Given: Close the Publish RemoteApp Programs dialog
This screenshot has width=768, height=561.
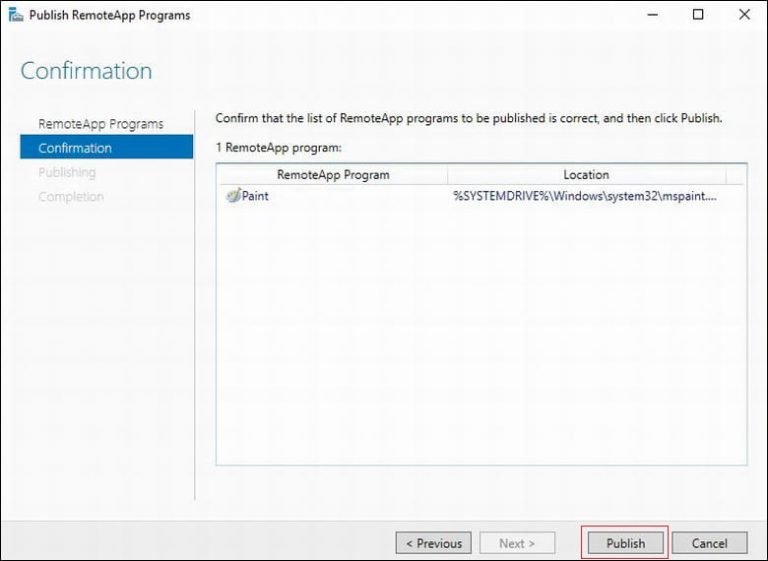Looking at the screenshot, I should pyautogui.click(x=744, y=15).
